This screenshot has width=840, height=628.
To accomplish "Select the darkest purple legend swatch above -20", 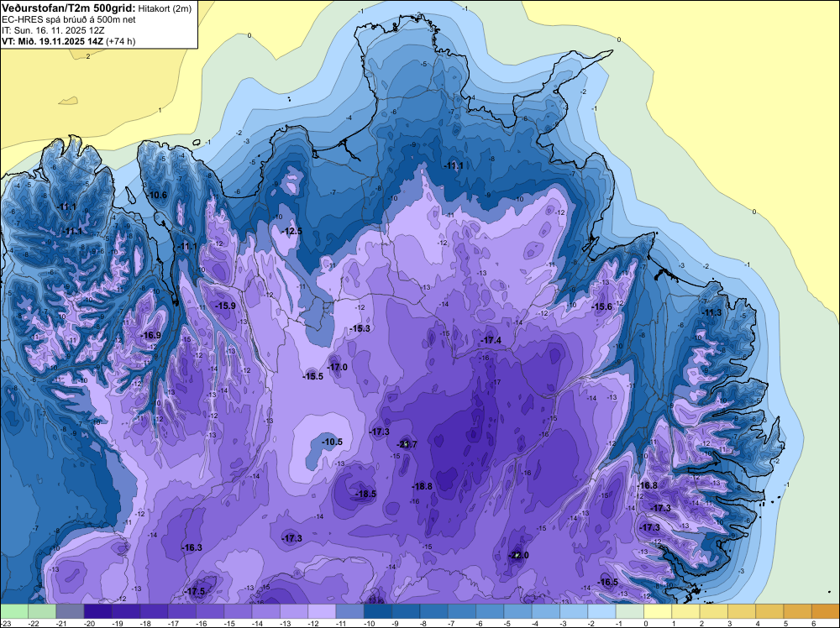I will (97, 611).
